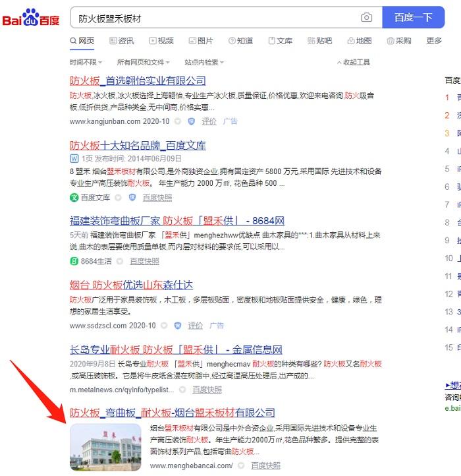Click the www.menghebancai.com/ URL text
The width and height of the screenshot is (461, 476).
click(192, 465)
